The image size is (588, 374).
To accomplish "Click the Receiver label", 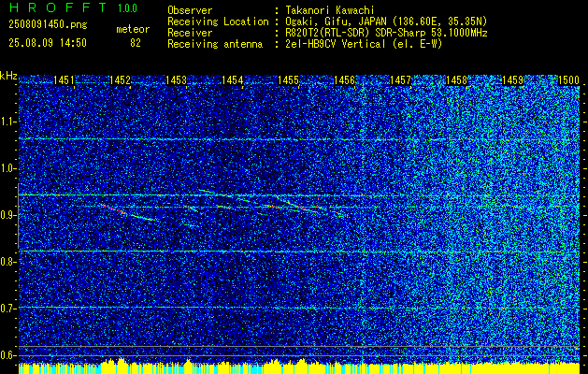I will [x=190, y=33].
